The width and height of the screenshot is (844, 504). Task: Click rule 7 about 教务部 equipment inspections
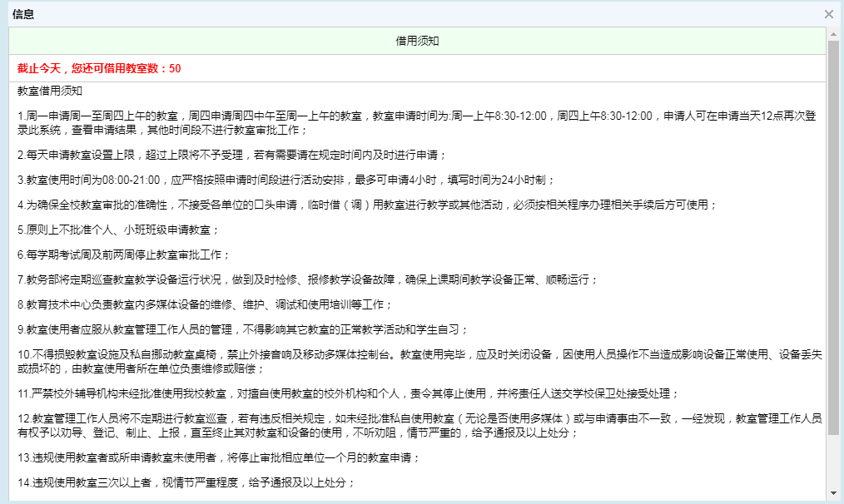(307, 279)
